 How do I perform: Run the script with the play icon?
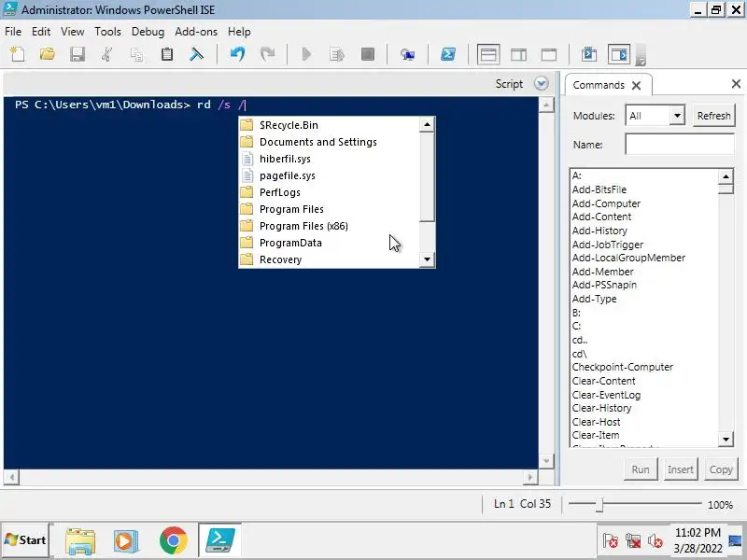[307, 54]
